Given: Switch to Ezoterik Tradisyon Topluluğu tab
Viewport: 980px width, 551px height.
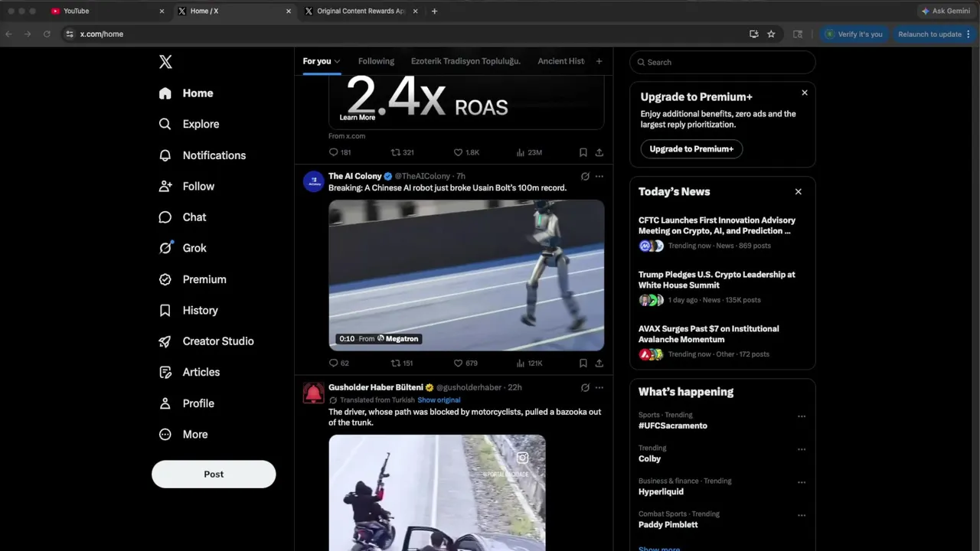Looking at the screenshot, I should point(465,61).
